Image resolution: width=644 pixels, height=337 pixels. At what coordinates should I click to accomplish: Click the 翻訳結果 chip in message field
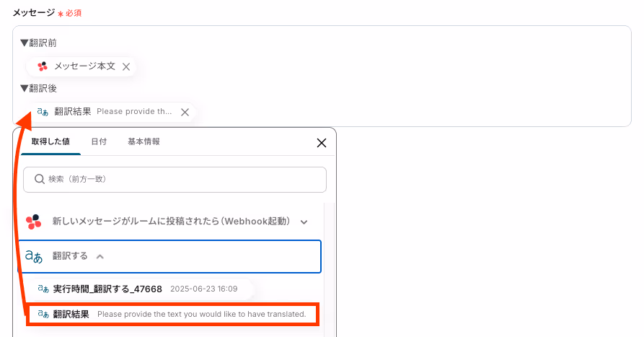tap(112, 112)
